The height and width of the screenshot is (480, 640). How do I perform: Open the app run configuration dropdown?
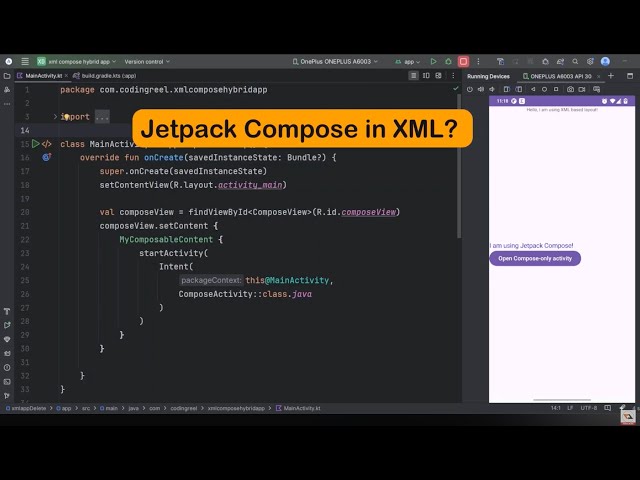coord(408,62)
